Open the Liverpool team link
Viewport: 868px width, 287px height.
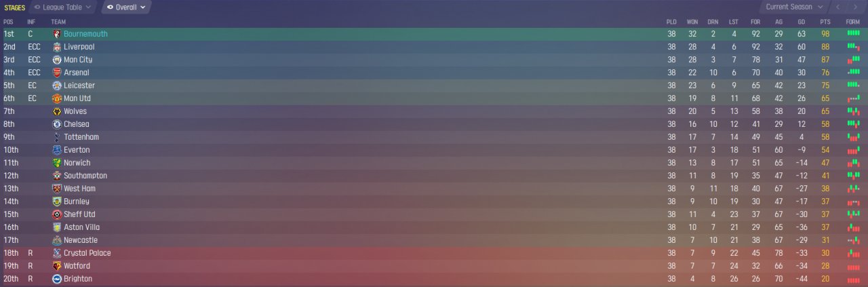[79, 47]
